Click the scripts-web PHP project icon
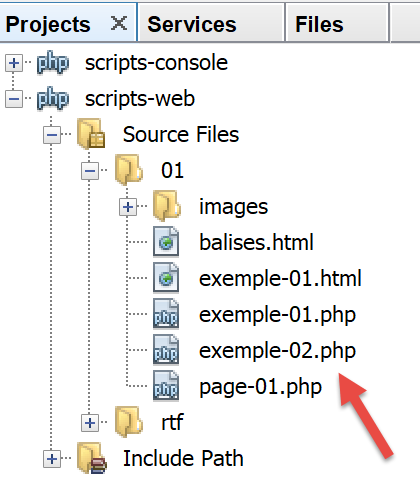 point(53,98)
